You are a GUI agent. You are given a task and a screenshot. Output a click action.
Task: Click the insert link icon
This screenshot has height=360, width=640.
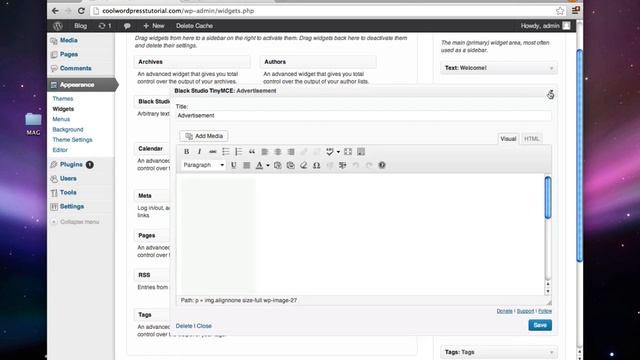304,152
